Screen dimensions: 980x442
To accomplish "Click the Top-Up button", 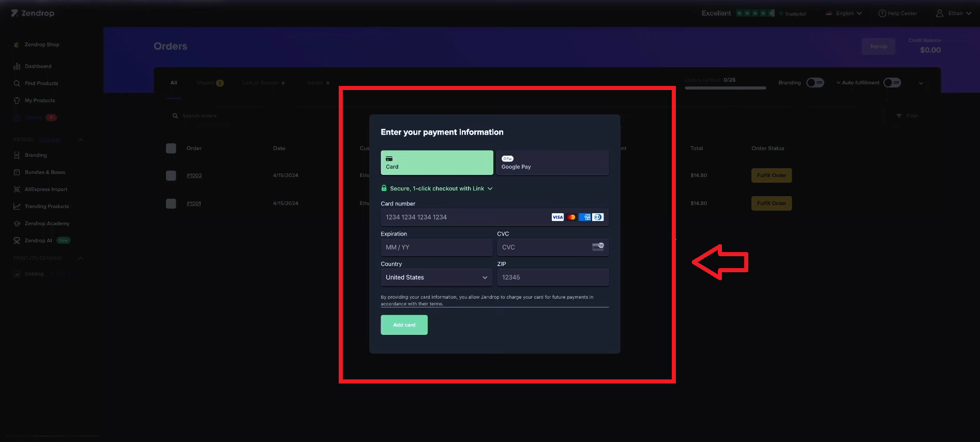I will point(878,47).
